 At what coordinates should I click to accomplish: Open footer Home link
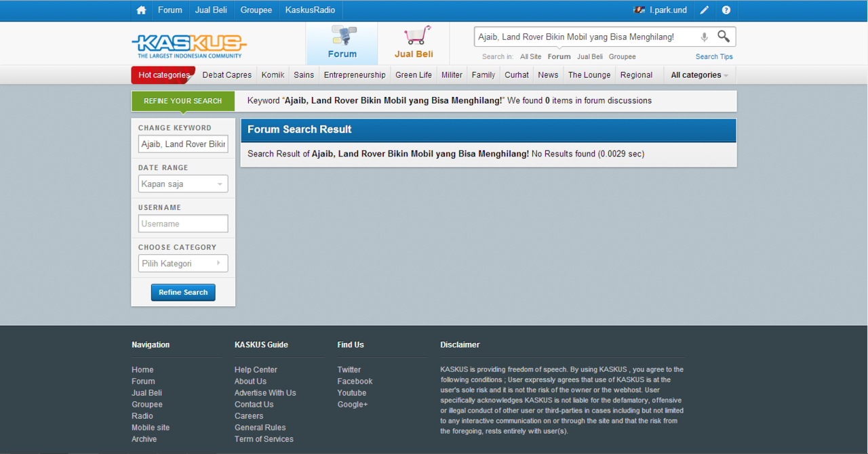142,370
